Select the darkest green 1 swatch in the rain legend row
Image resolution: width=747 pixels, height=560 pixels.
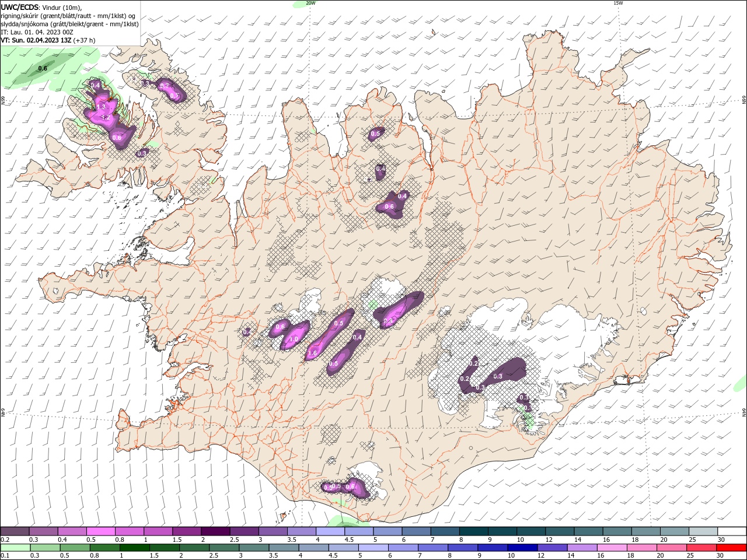click(134, 548)
